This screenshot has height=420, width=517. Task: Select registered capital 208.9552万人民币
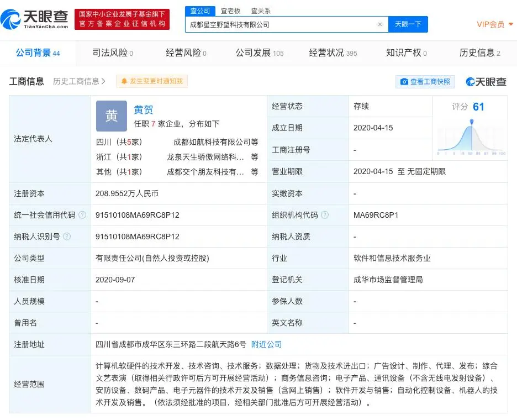(x=127, y=193)
